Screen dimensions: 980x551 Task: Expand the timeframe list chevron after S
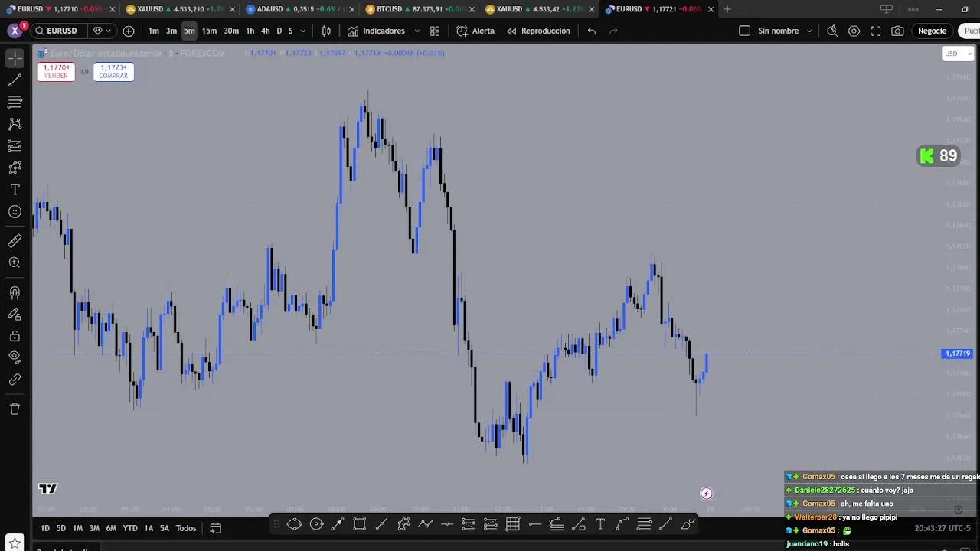[x=303, y=31]
